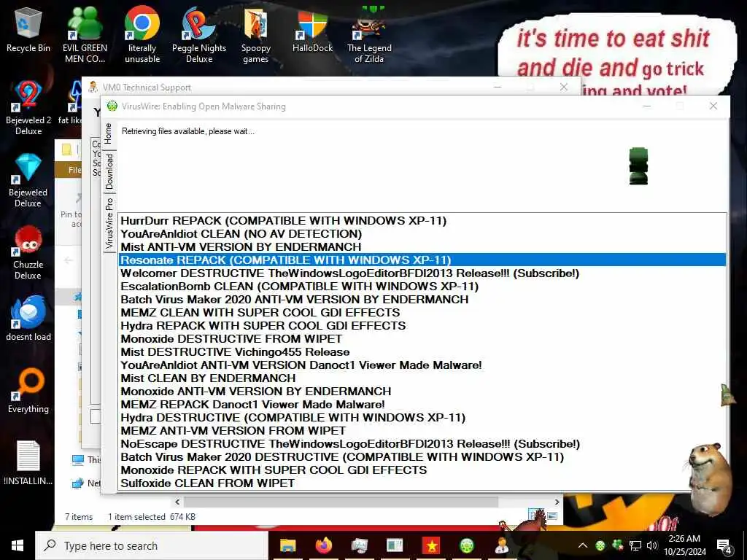Select MEMZ ANTI-VM VERSION FROM WIPET row
747x560 pixels.
click(422, 430)
